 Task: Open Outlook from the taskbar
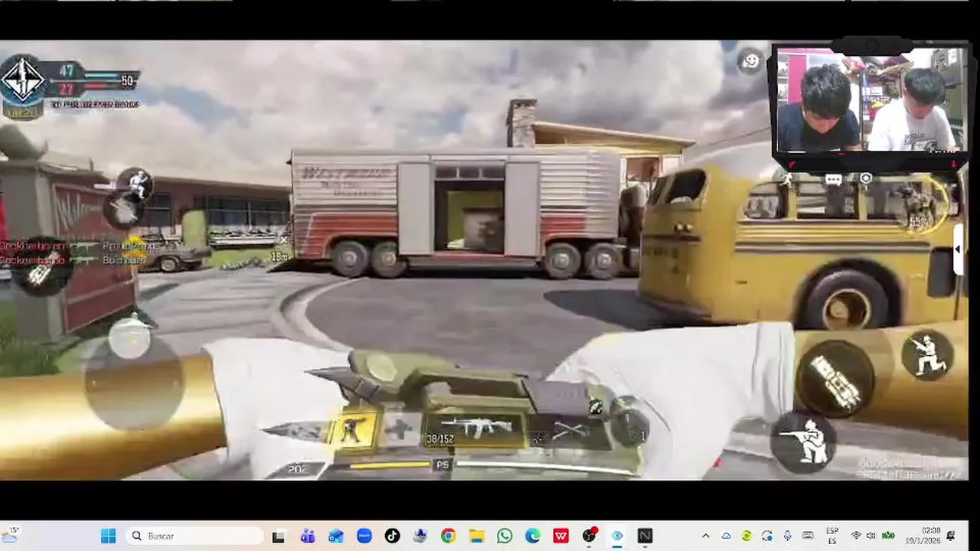(336, 536)
